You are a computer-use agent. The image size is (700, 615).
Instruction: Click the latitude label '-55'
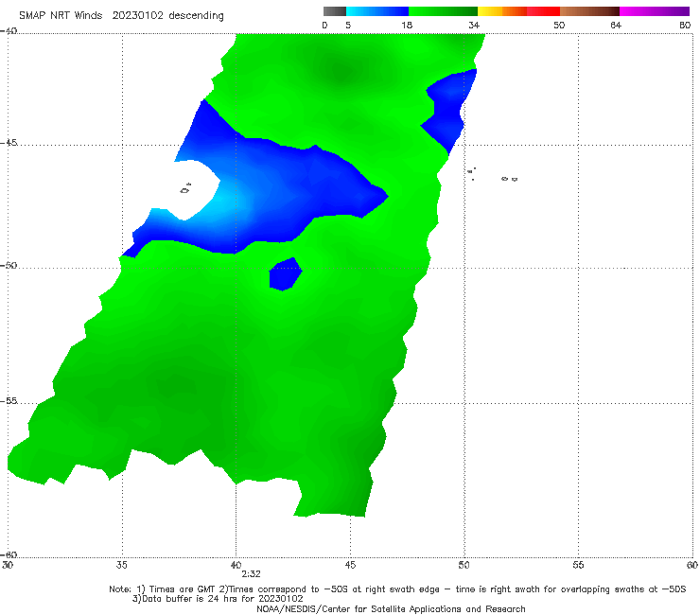point(9,401)
